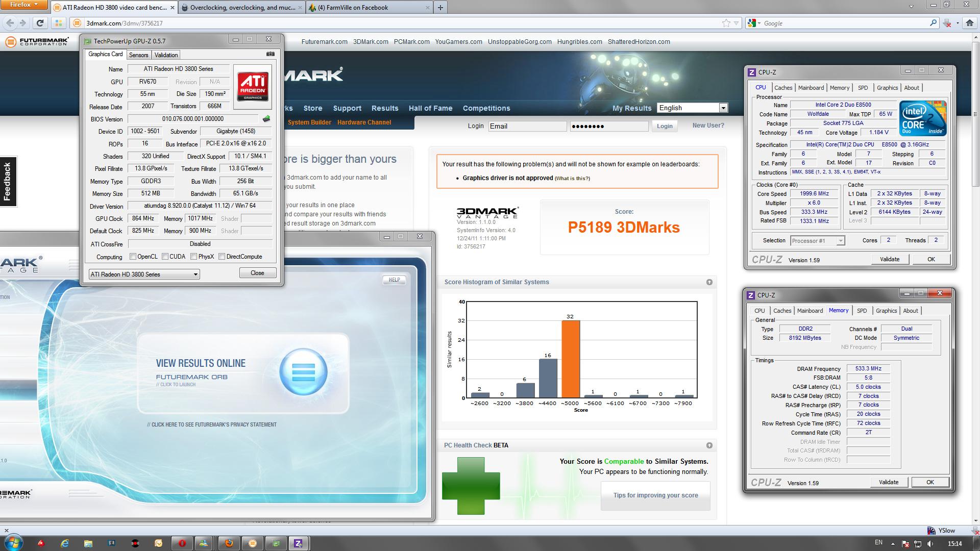980x551 pixels.
Task: Open the bookmark star dropdown arrow
Action: click(736, 23)
